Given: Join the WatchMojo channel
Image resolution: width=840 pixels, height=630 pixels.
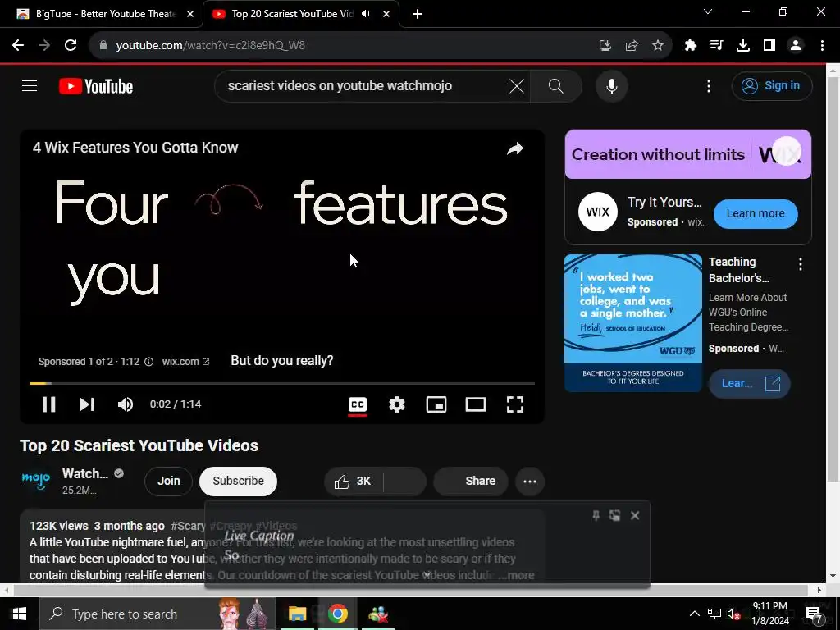Looking at the screenshot, I should 168,481.
